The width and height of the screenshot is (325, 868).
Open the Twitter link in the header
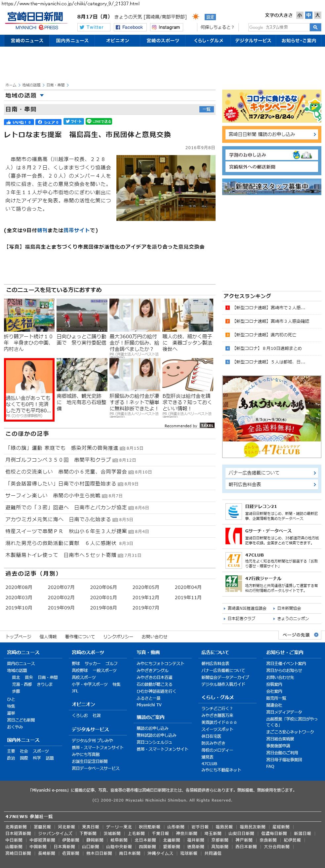pyautogui.click(x=94, y=27)
